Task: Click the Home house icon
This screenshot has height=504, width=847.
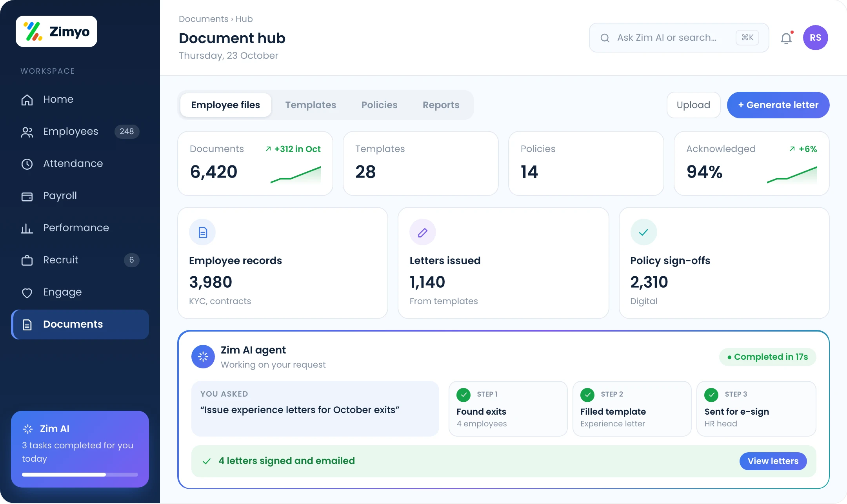Action: click(27, 100)
